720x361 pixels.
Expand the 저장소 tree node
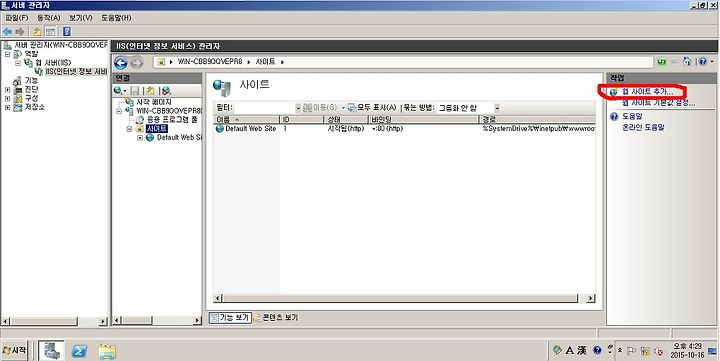tap(8, 107)
